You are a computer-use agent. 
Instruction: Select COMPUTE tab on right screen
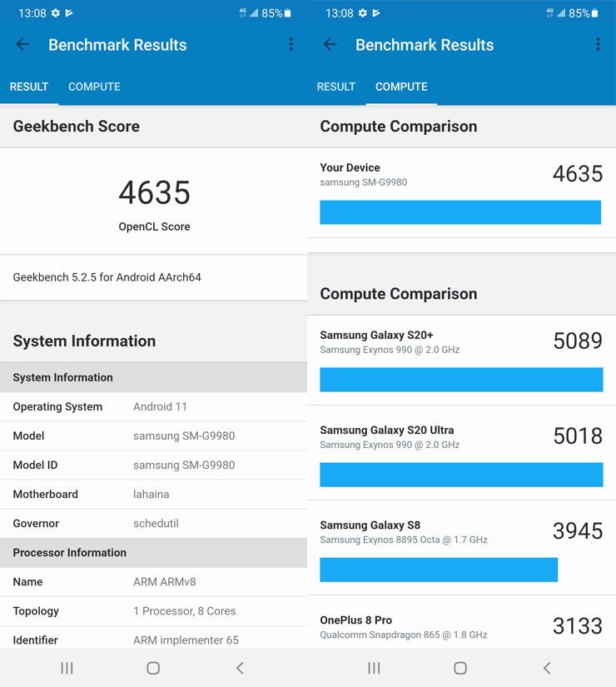coord(401,87)
